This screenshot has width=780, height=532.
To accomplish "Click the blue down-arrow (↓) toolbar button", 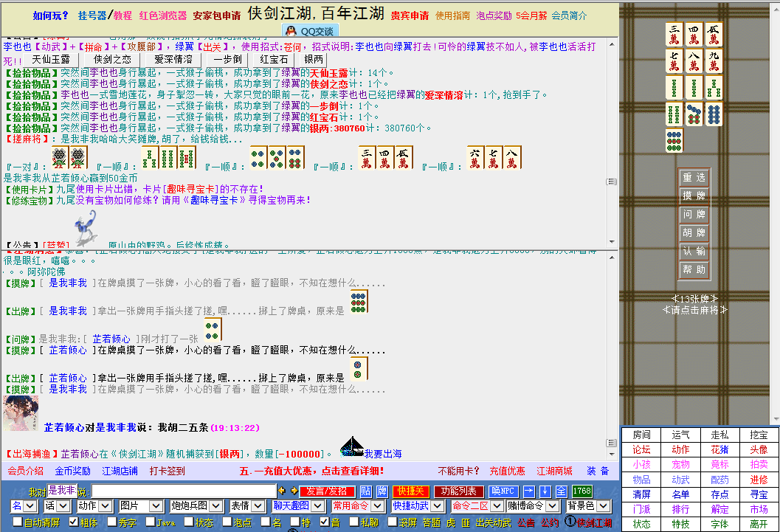I will coord(545,491).
